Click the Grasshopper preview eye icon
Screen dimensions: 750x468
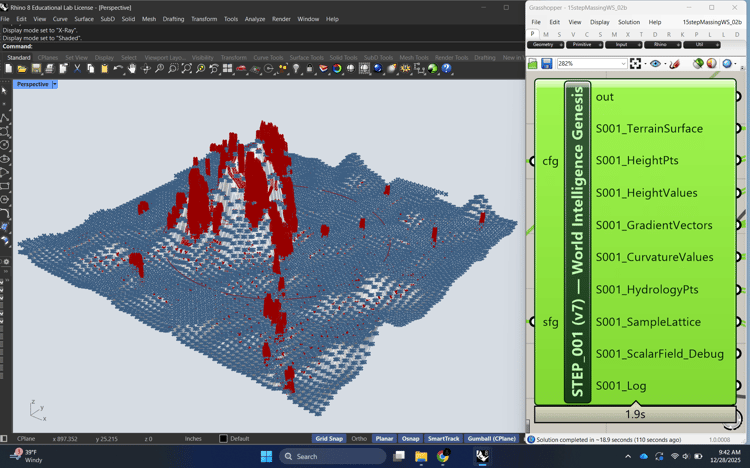[x=656, y=64]
